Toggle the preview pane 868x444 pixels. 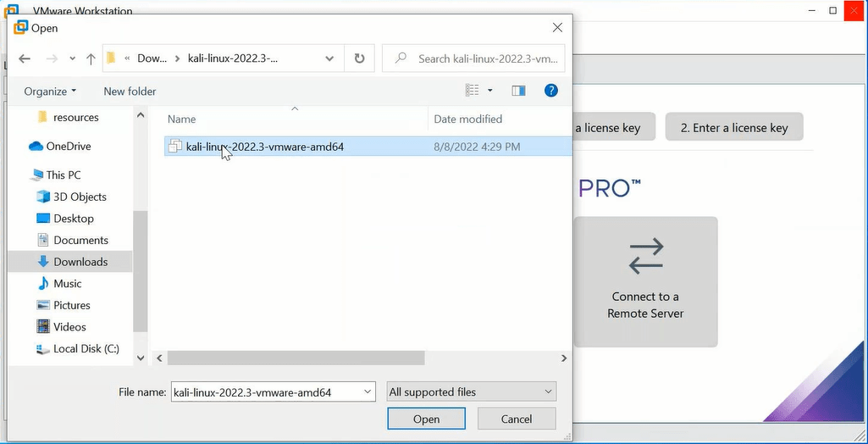click(519, 91)
